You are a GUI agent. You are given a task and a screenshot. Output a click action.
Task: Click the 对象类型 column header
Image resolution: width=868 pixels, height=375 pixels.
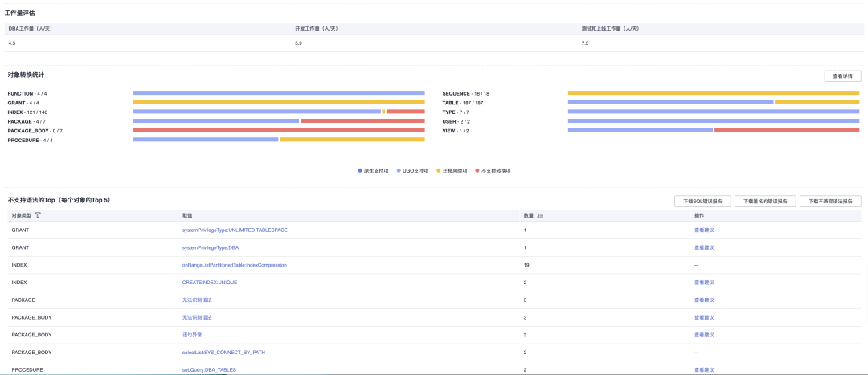(x=22, y=215)
